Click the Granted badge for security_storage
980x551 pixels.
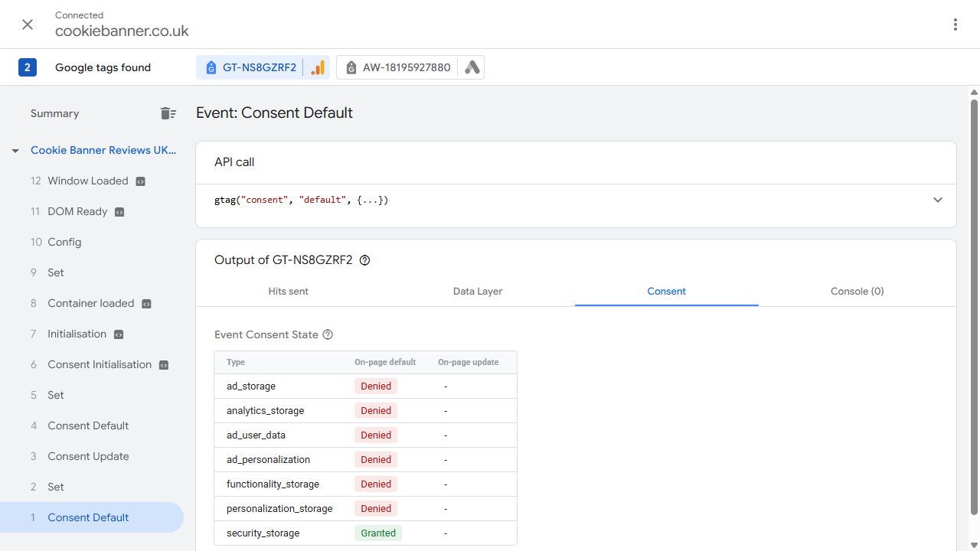tap(378, 533)
